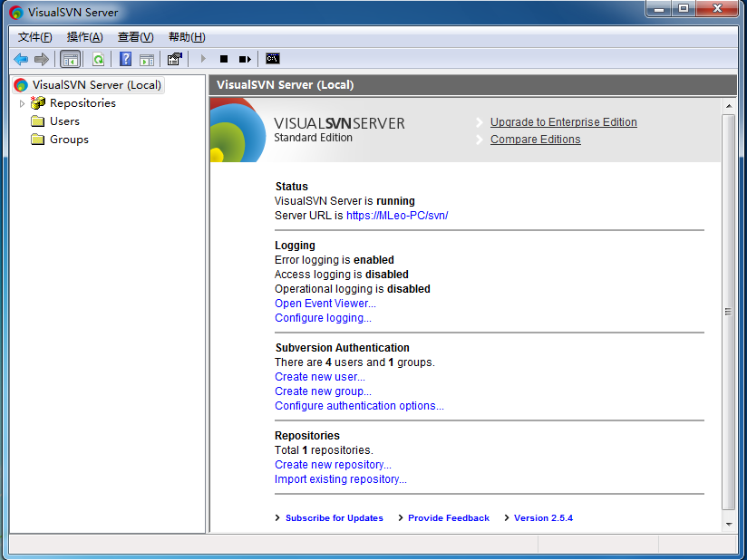
Task: Click the green Refresh toolbar icon
Action: pos(98,59)
